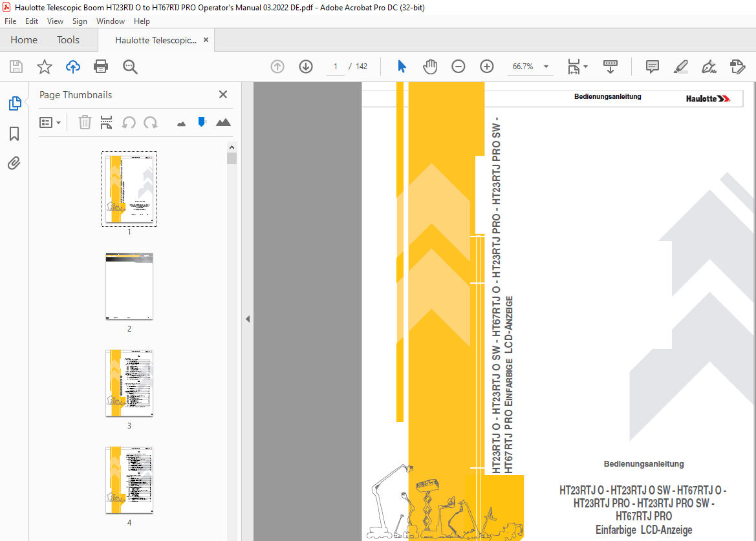Click the 66.7% zoom value field
This screenshot has height=541, width=756.
tap(524, 67)
